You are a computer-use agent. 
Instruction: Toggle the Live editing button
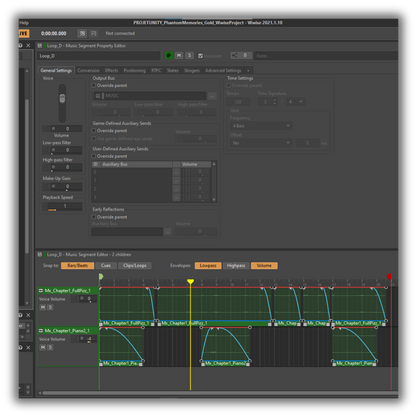24,33
